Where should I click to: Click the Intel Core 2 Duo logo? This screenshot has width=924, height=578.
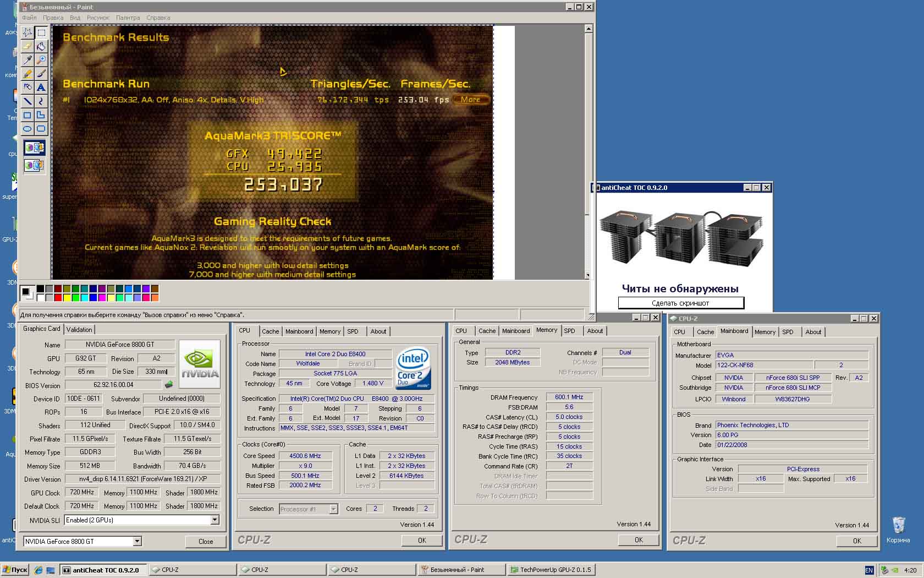point(414,368)
